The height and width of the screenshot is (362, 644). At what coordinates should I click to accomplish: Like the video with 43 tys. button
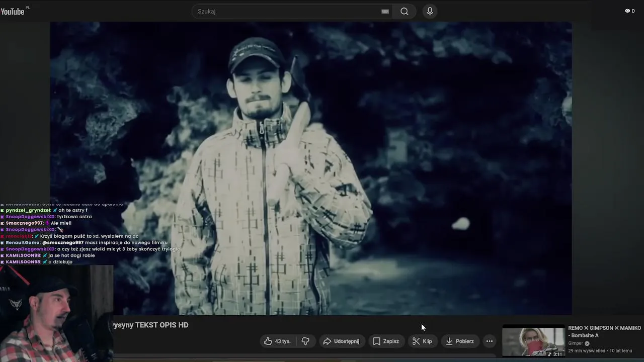click(x=277, y=341)
